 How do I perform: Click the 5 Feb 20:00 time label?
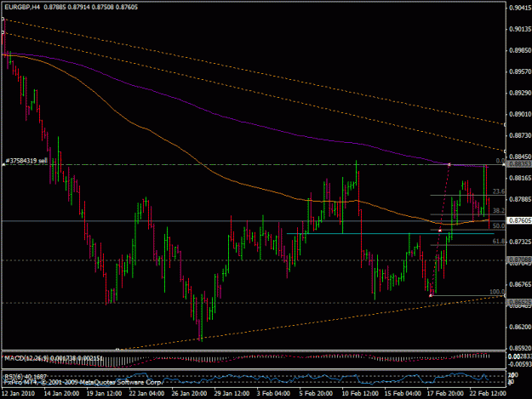(316, 393)
